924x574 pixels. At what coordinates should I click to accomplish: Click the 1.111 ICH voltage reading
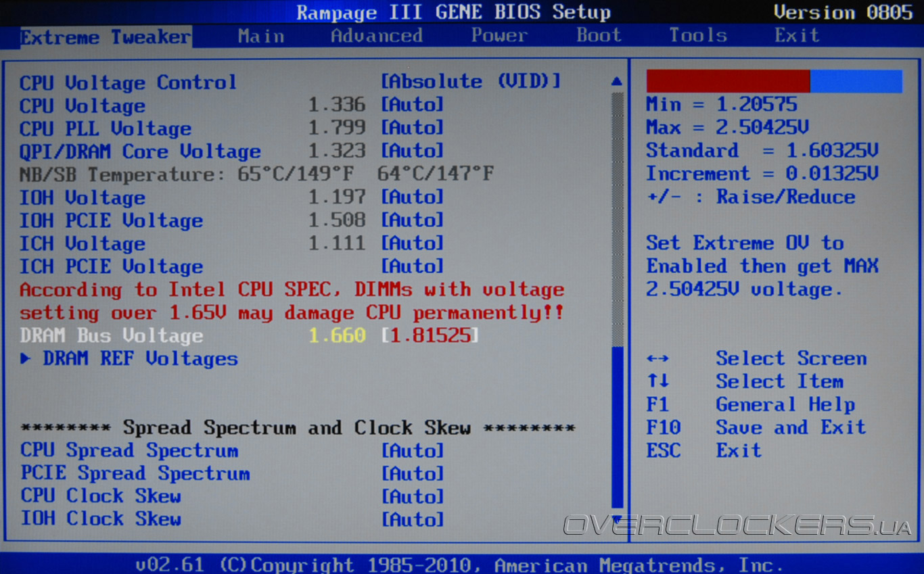pyautogui.click(x=337, y=243)
